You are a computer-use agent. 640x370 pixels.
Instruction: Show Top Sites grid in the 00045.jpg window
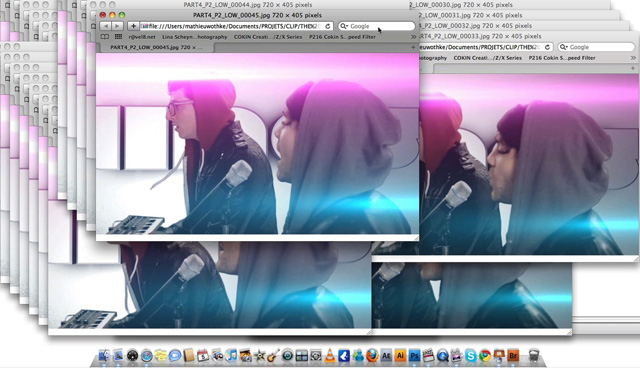click(118, 37)
